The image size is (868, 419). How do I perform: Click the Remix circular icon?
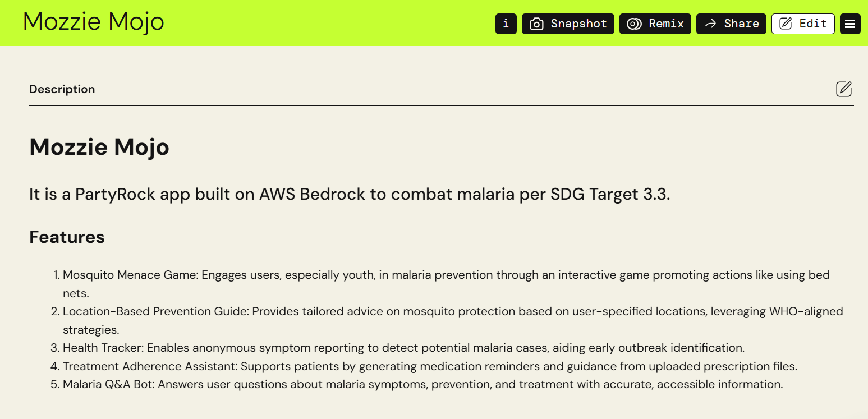pyautogui.click(x=634, y=24)
